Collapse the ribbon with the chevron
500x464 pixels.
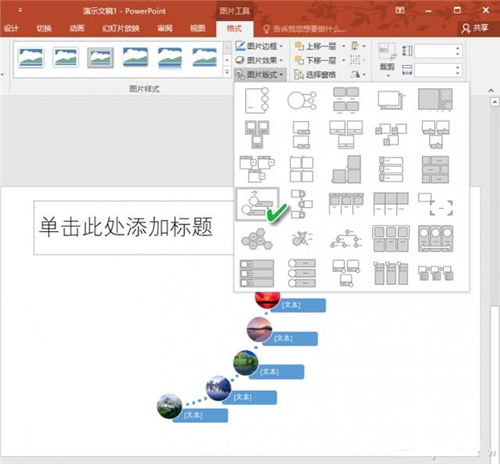tap(491, 90)
